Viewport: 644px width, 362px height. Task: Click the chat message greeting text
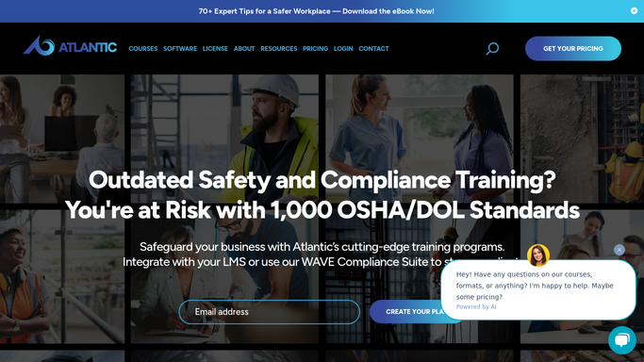tap(535, 286)
